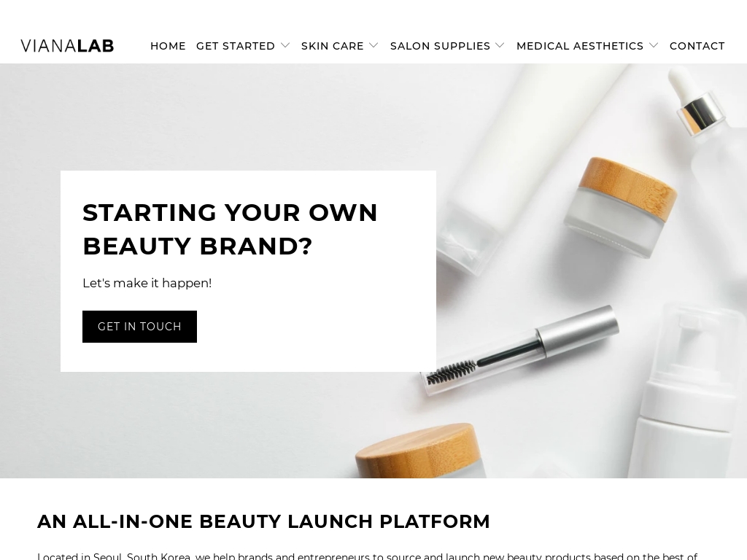Expand the Medical Aesthetics chevron
The height and width of the screenshot is (560, 747).
654,46
